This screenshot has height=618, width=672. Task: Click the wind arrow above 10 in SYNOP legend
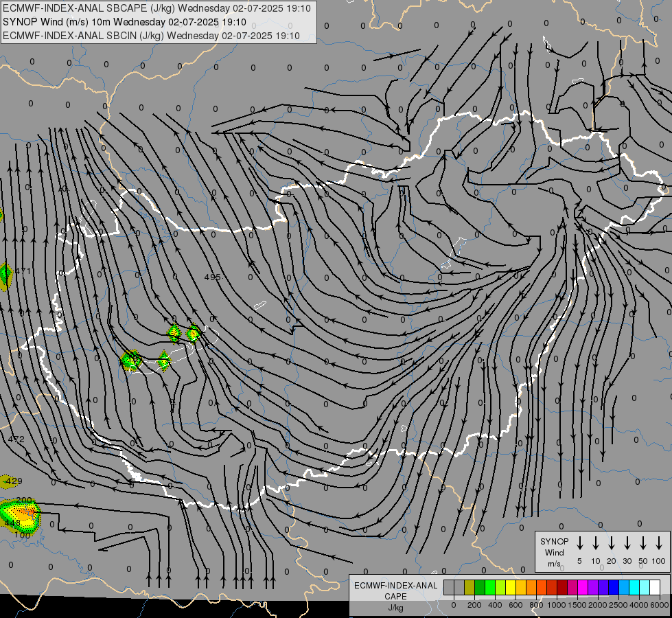pos(596,543)
